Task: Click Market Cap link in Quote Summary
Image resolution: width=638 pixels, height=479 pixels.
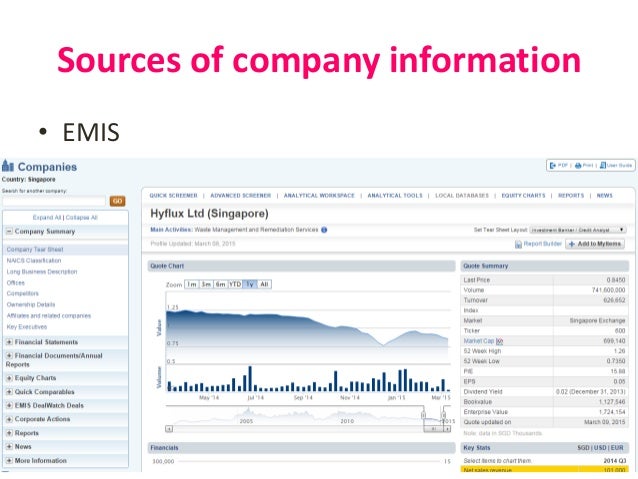Action: pyautogui.click(x=478, y=341)
